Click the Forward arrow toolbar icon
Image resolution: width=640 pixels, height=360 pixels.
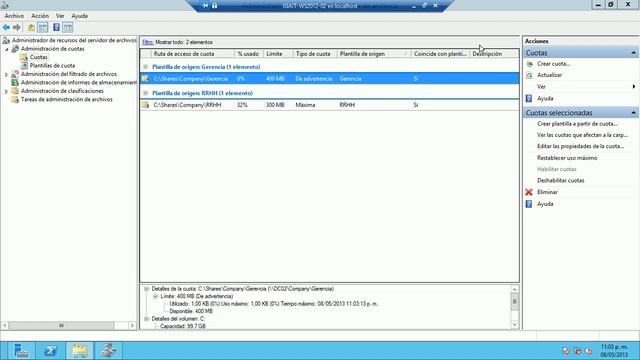[17, 27]
